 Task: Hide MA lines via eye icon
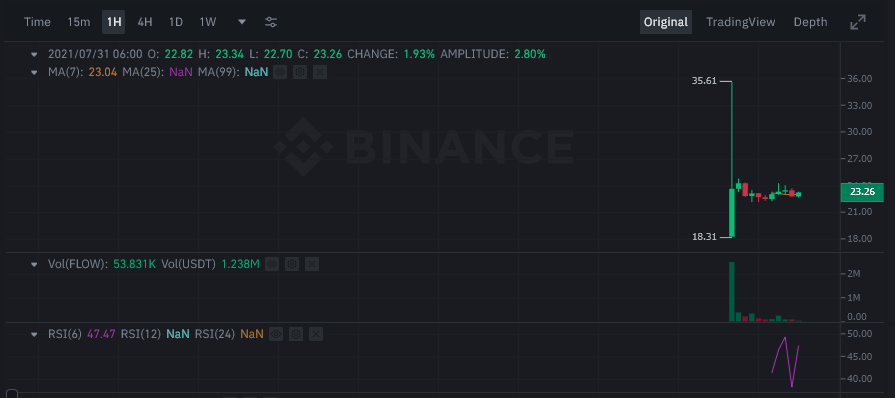coord(280,73)
